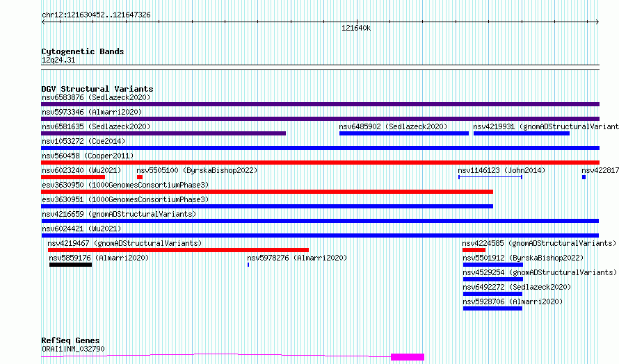Select the nsv6492272 blue bar
Image resolution: width=619 pixels, height=364 pixels.
[492, 294]
